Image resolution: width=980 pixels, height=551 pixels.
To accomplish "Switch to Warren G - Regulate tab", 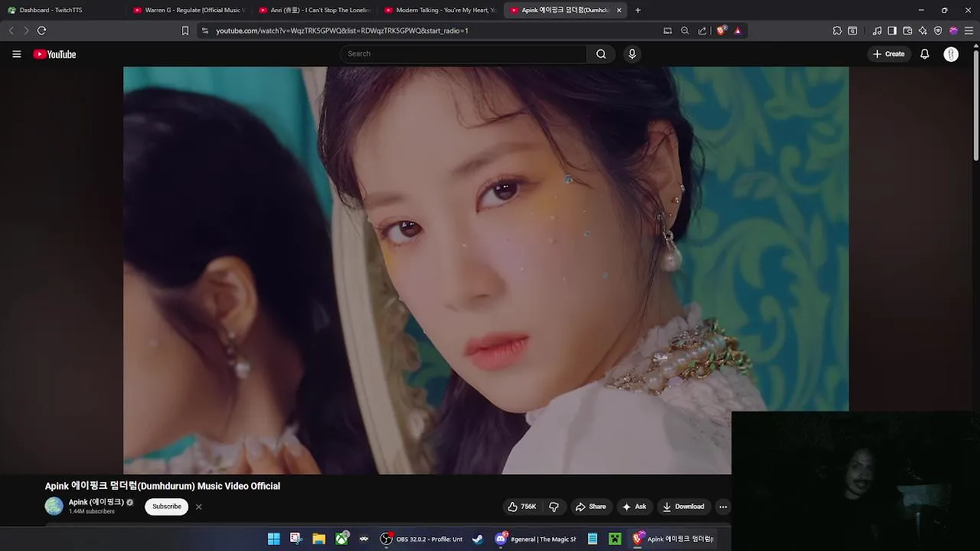I will (x=188, y=10).
